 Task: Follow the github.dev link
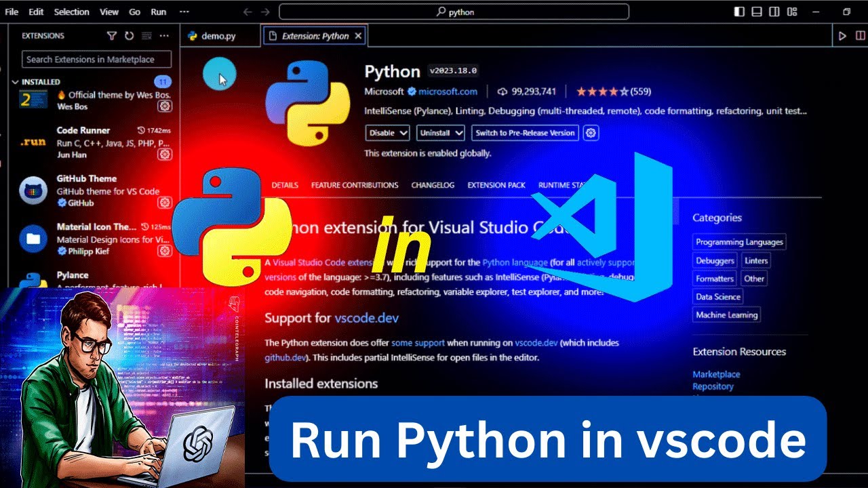pos(286,357)
